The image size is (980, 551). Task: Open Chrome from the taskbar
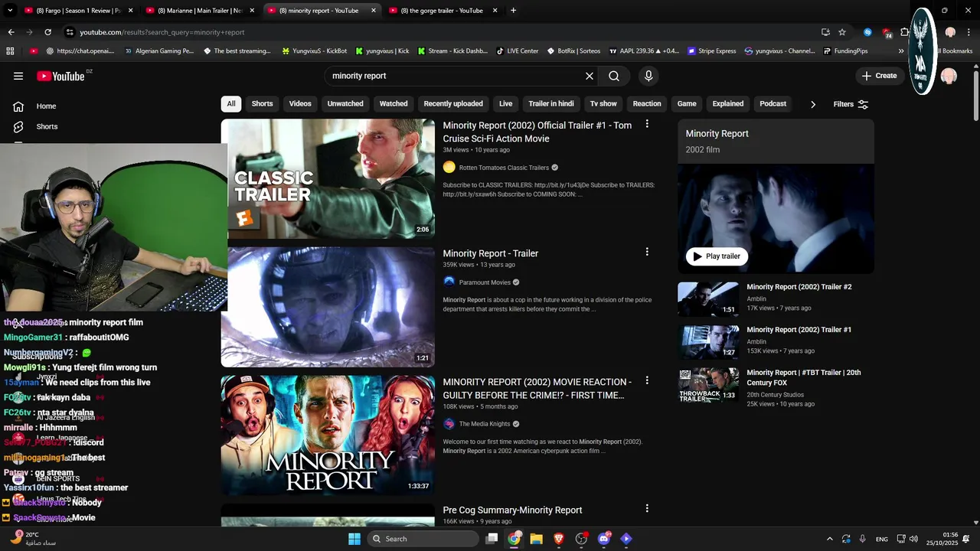tap(514, 539)
